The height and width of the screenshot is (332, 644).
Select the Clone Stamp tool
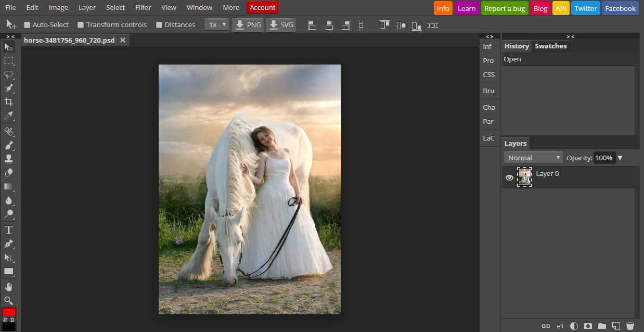[x=9, y=159]
